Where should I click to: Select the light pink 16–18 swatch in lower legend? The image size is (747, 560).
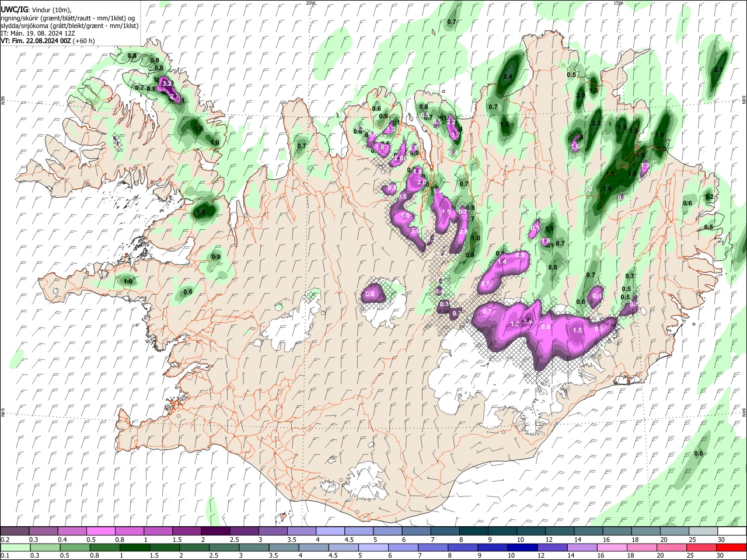(611, 547)
